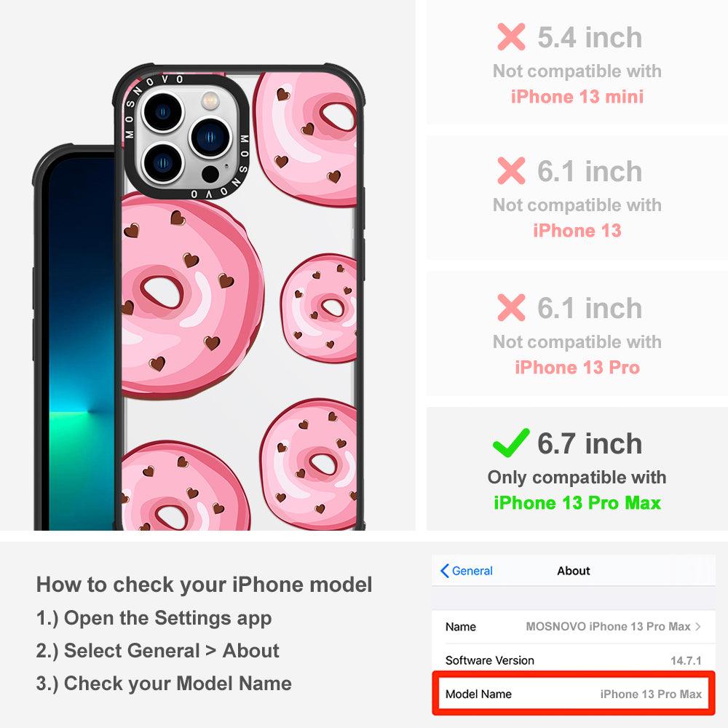Screen dimensions: 728x728
Task: Tap the blue back chevron next to General
Action: coord(444,571)
